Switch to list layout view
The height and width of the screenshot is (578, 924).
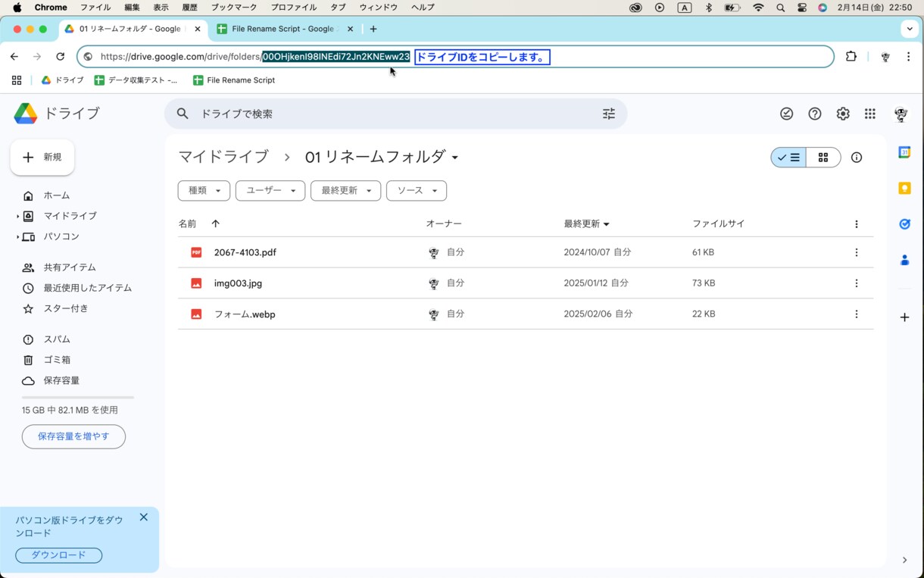[x=788, y=158]
